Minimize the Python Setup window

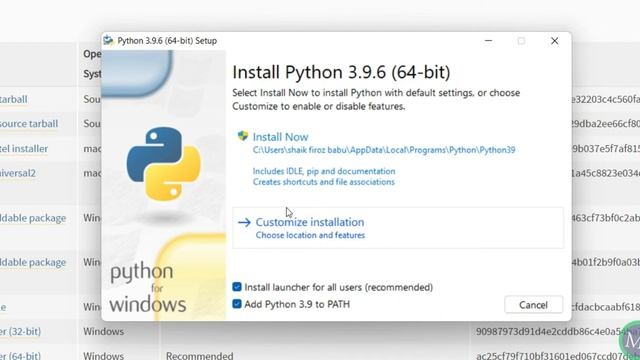point(488,40)
